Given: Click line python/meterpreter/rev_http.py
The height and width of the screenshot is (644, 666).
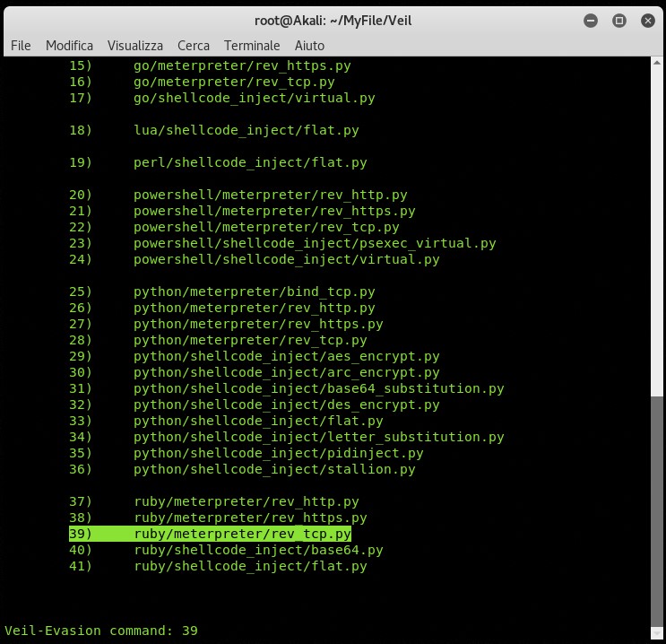Looking at the screenshot, I should [254, 309].
